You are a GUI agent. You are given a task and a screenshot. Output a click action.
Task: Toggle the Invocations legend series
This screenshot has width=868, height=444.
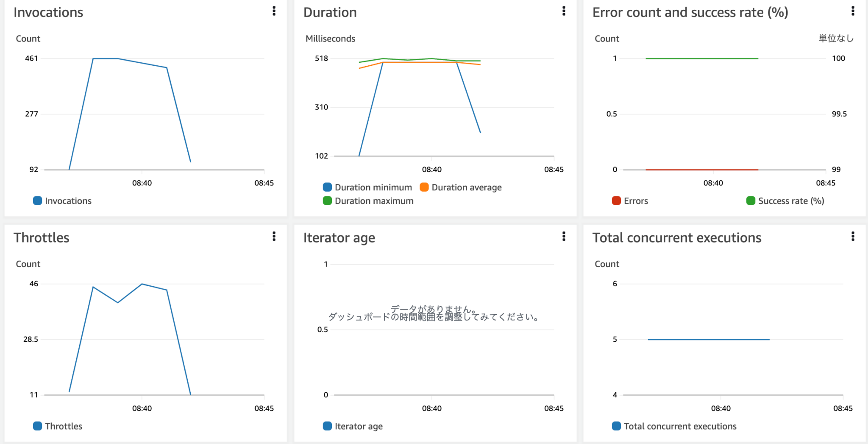tap(63, 201)
